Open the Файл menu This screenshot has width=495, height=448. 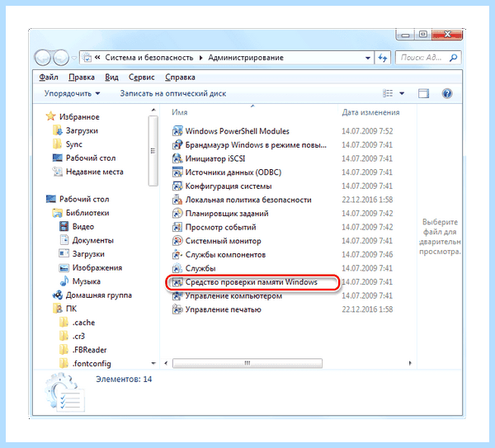coord(49,78)
